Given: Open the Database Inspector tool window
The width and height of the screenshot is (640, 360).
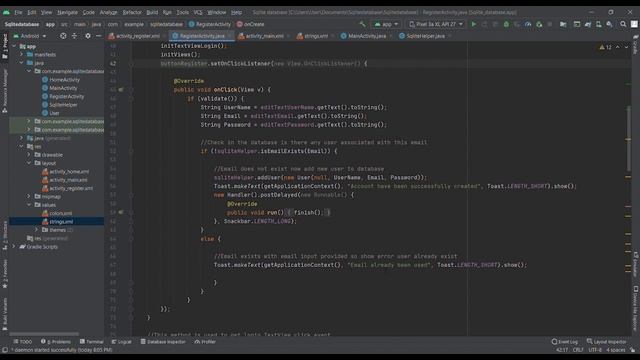Looking at the screenshot, I should tap(163, 342).
